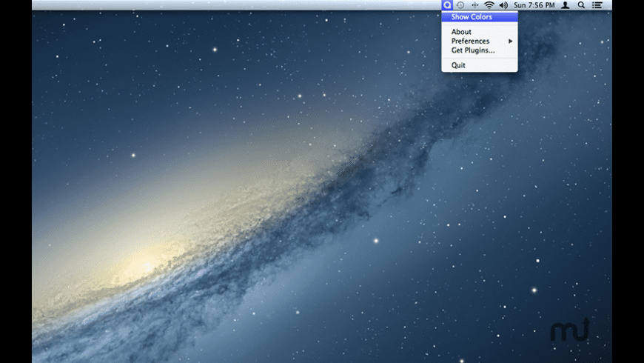The image size is (644, 363).
Task: Click the Sun 7:56 PM clock
Action: 534,4
